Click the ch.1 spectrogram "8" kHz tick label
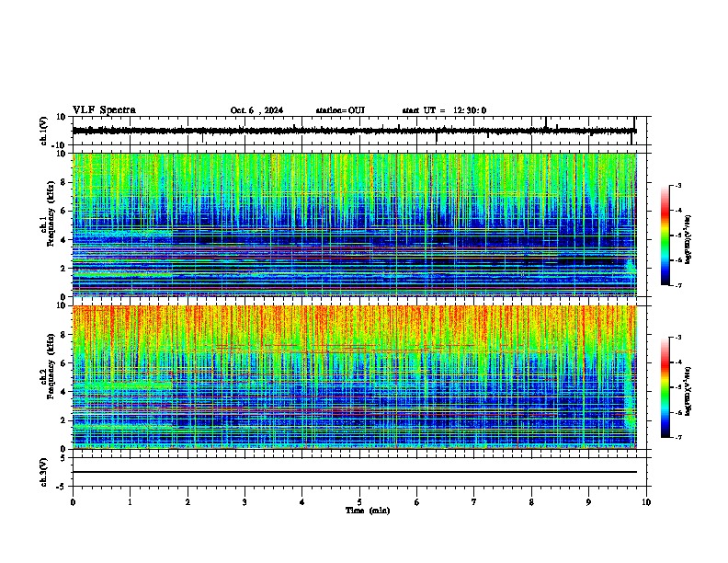Image resolution: width=728 pixels, height=563 pixels. click(x=63, y=182)
